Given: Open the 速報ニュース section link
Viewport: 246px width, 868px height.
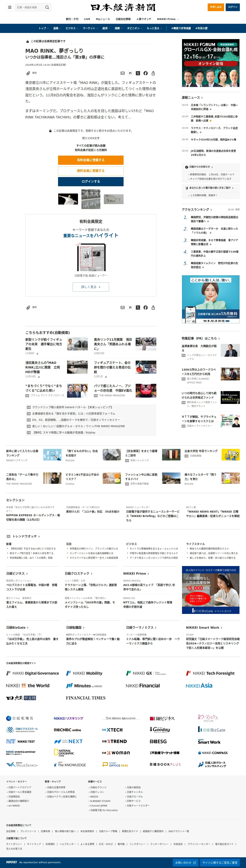Looking at the screenshot, I should 192,98.
